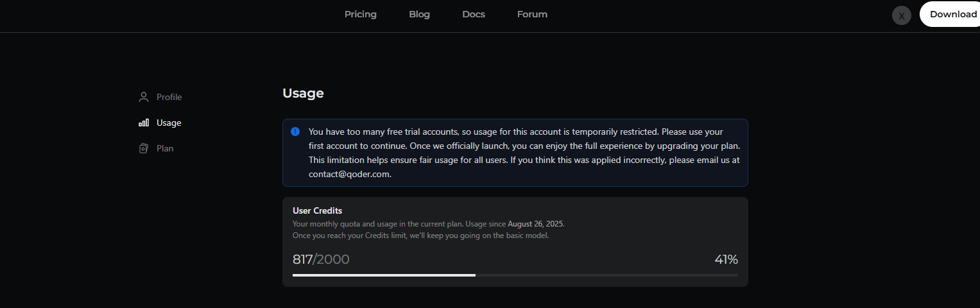Go to the Blog in the top navigation
The image size is (980, 308).
(419, 14)
